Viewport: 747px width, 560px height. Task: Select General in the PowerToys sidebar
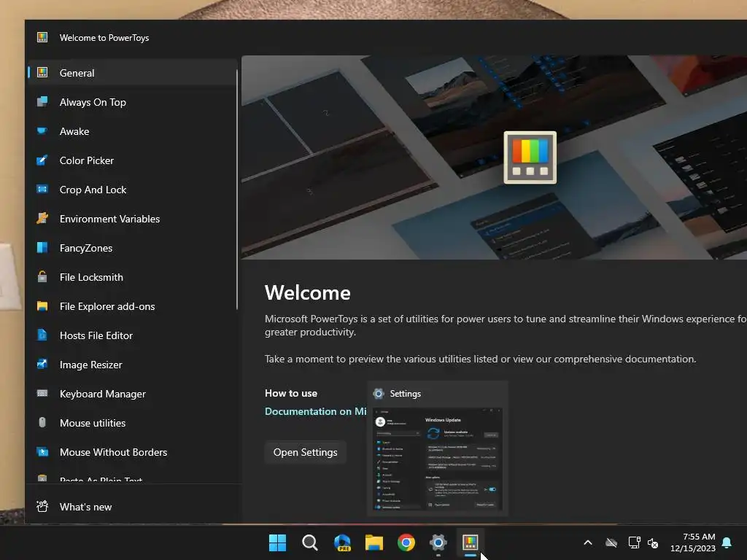click(132, 73)
